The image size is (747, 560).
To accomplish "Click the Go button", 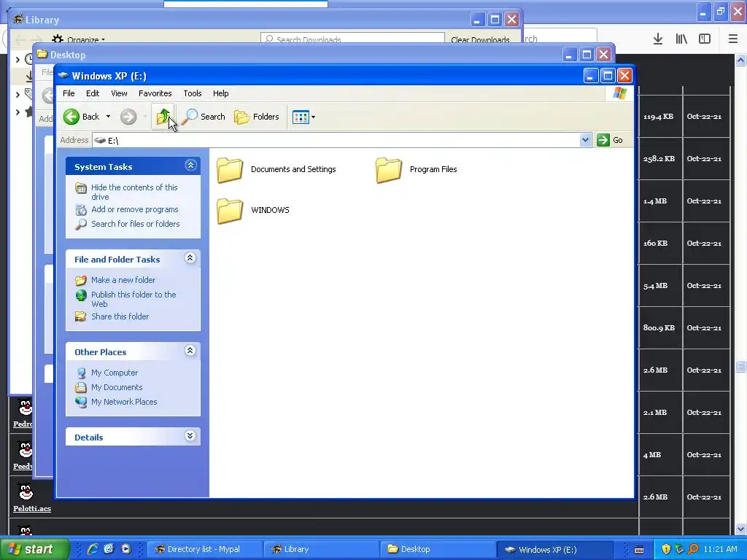I will (x=610, y=140).
